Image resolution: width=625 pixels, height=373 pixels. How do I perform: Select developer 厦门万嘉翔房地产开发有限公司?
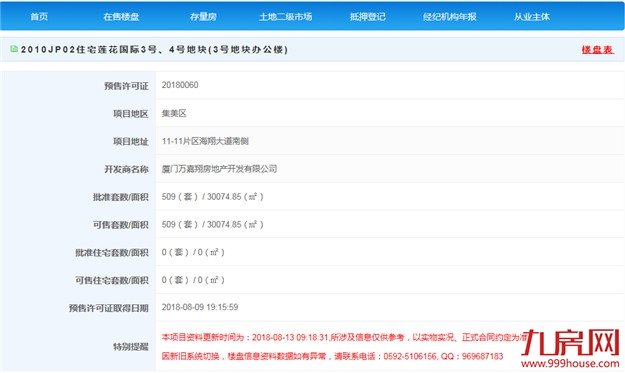(x=219, y=169)
